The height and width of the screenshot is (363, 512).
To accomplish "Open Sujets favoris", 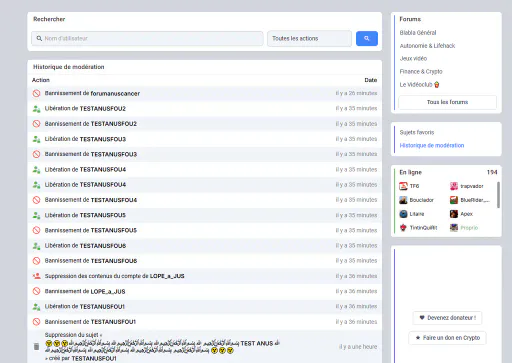I will (417, 132).
